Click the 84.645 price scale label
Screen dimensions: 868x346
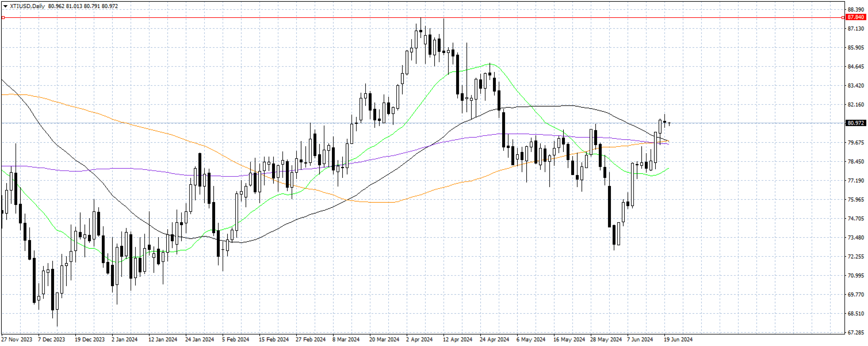[856, 66]
